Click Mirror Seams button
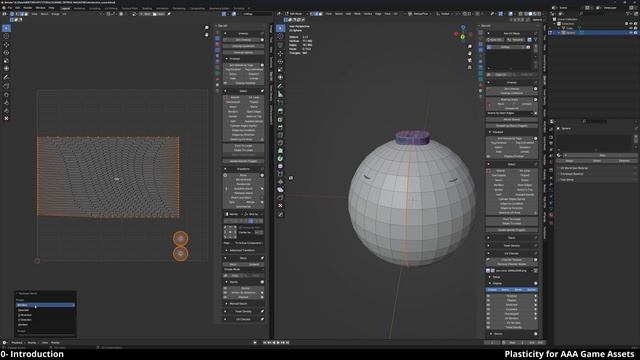The height and width of the screenshot is (360, 640). click(511, 119)
